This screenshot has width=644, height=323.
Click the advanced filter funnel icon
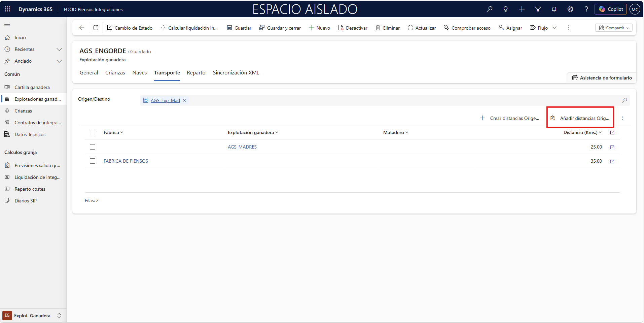coord(538,9)
